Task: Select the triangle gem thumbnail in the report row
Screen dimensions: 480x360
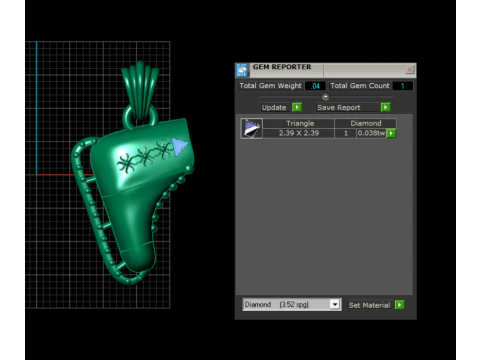Action: pos(251,128)
